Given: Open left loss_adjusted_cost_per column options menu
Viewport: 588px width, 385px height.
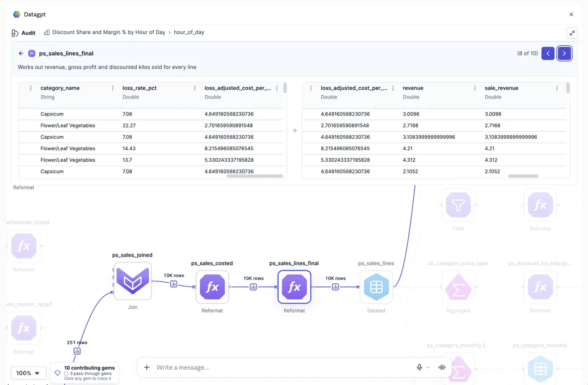Looking at the screenshot, I should click(277, 88).
